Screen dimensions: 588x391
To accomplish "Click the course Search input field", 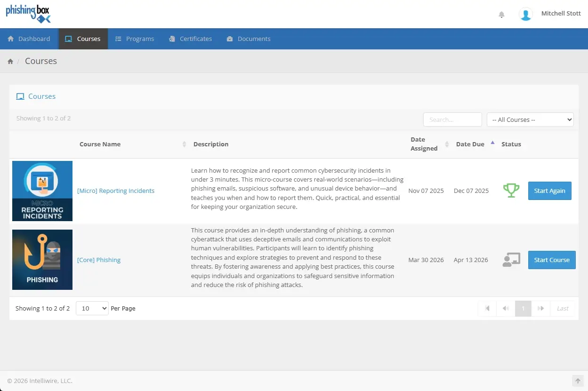I will click(452, 120).
